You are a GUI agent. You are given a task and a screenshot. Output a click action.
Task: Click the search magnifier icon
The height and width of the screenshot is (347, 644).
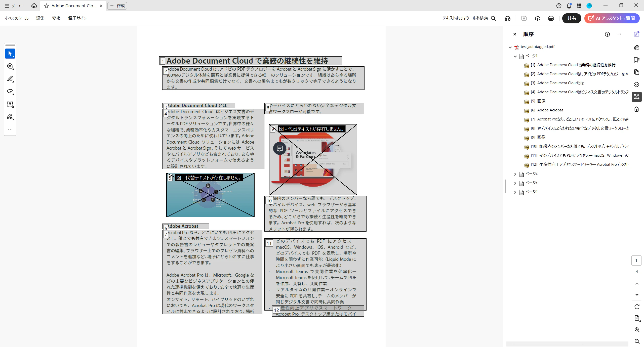(493, 18)
